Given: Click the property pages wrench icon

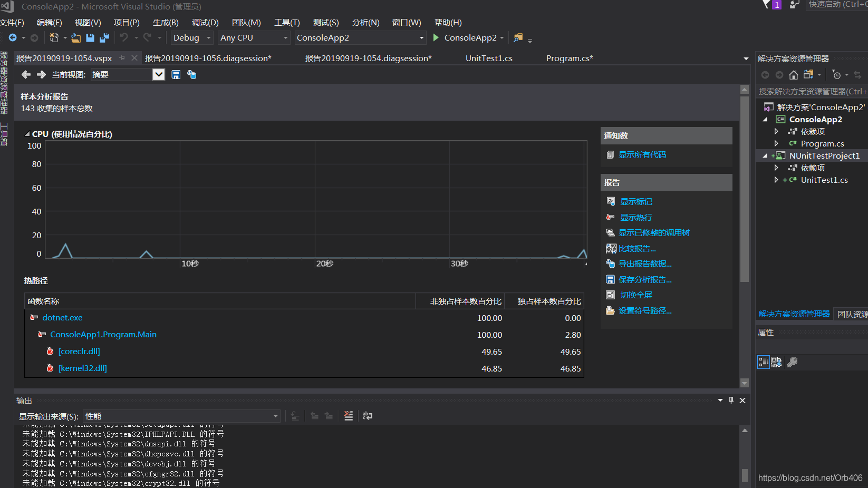Looking at the screenshot, I should click(792, 362).
